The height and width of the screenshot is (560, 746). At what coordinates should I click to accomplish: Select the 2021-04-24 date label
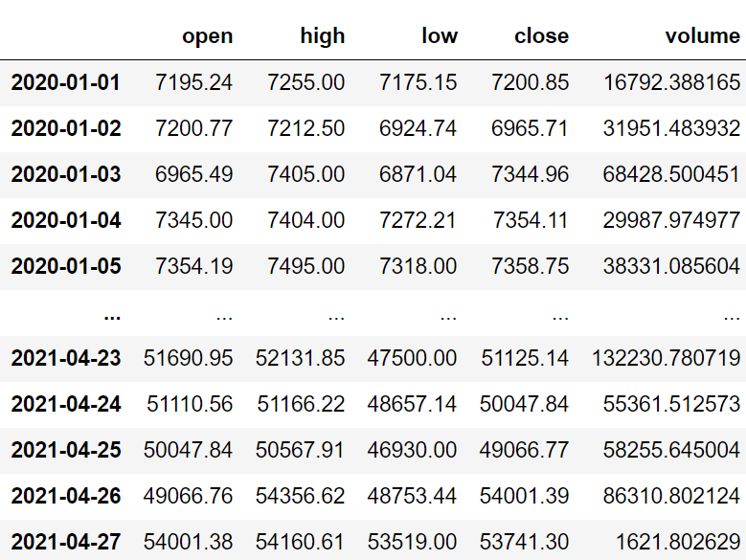point(66,404)
